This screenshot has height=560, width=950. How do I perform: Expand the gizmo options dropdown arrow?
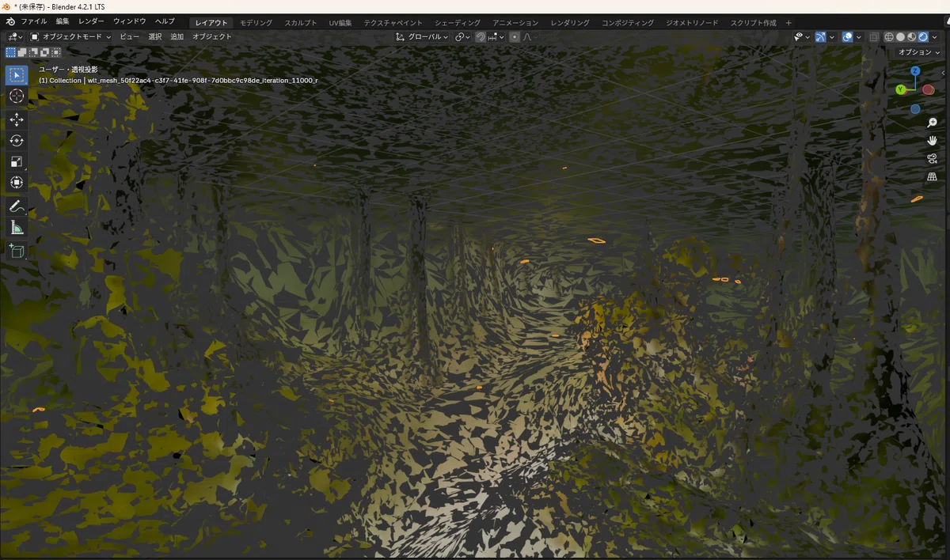tap(832, 37)
